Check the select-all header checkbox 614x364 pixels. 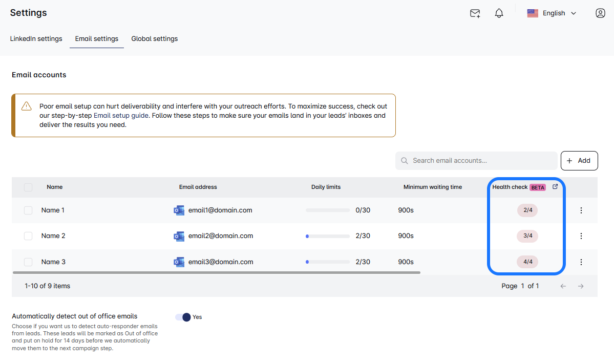coord(28,187)
